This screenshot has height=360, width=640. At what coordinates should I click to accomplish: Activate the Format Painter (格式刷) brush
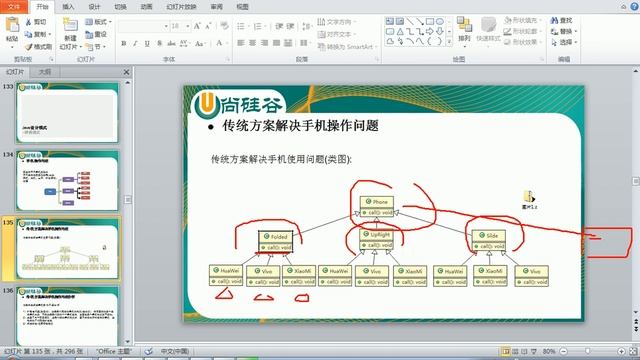click(38, 47)
